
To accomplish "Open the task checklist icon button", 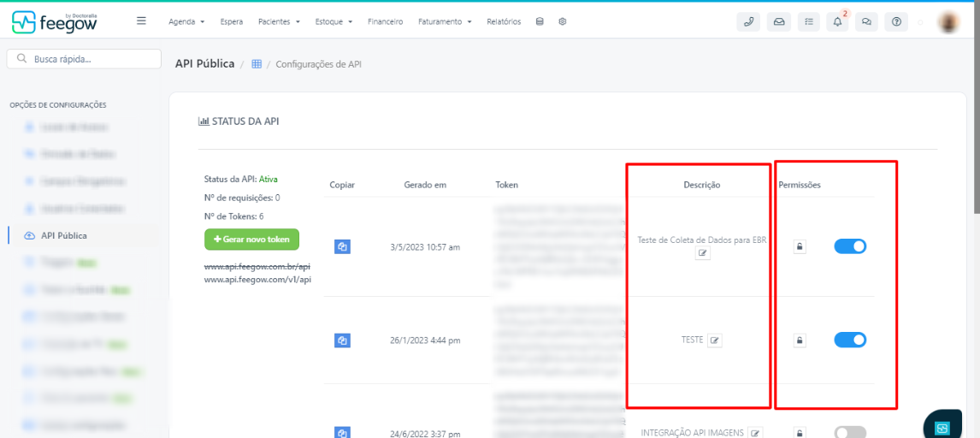I will click(x=809, y=22).
